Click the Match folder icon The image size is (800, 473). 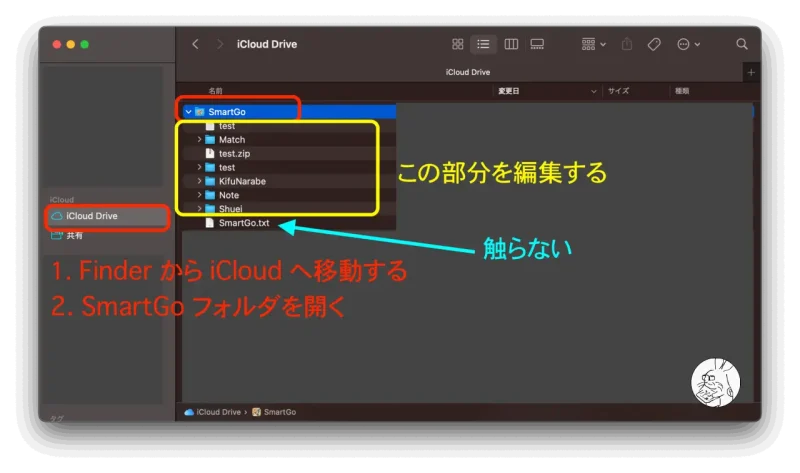[x=210, y=139]
